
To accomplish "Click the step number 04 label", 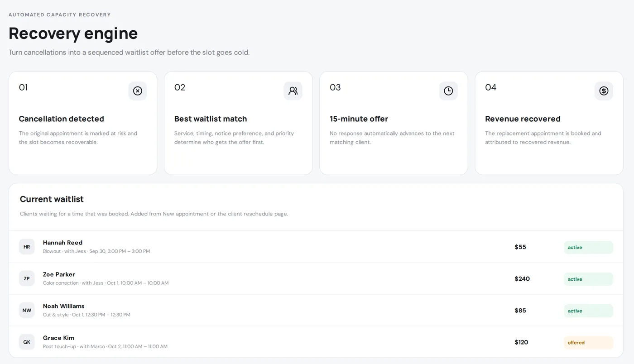I will [x=491, y=87].
